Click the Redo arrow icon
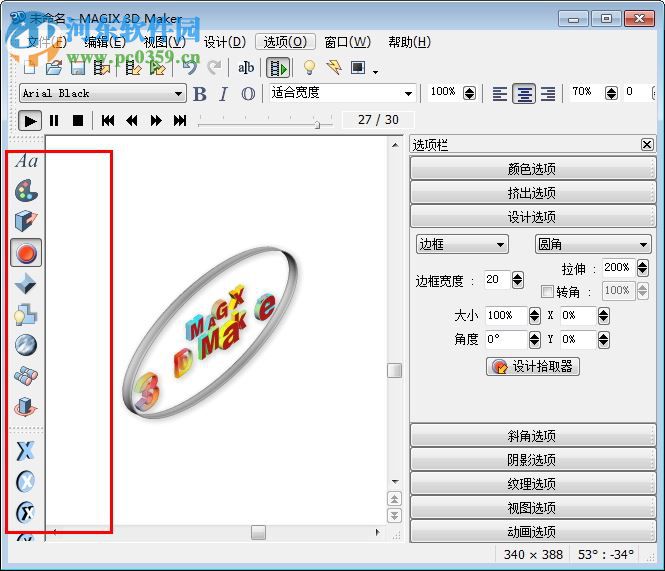 click(215, 67)
